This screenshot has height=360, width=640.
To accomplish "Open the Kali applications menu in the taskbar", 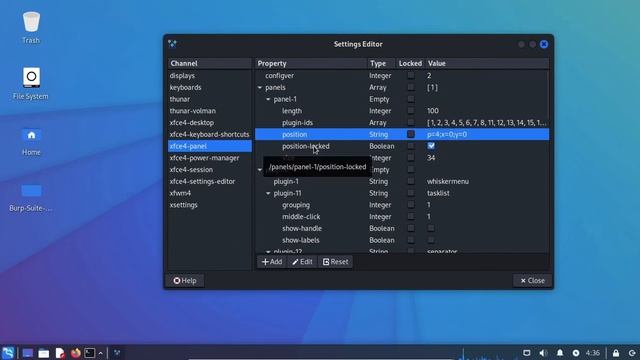I will point(8,353).
